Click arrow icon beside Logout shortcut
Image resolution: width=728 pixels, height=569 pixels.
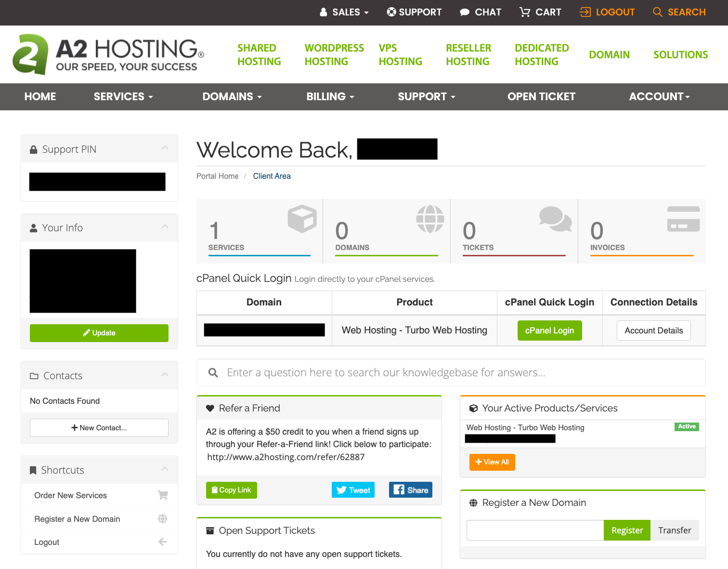click(x=163, y=542)
